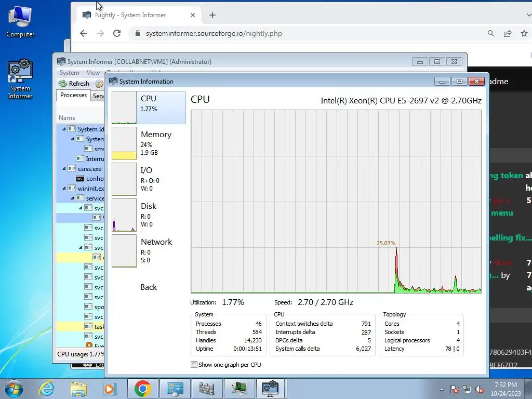Click the site lock icon in address bar
The image size is (532, 399).
point(137,33)
